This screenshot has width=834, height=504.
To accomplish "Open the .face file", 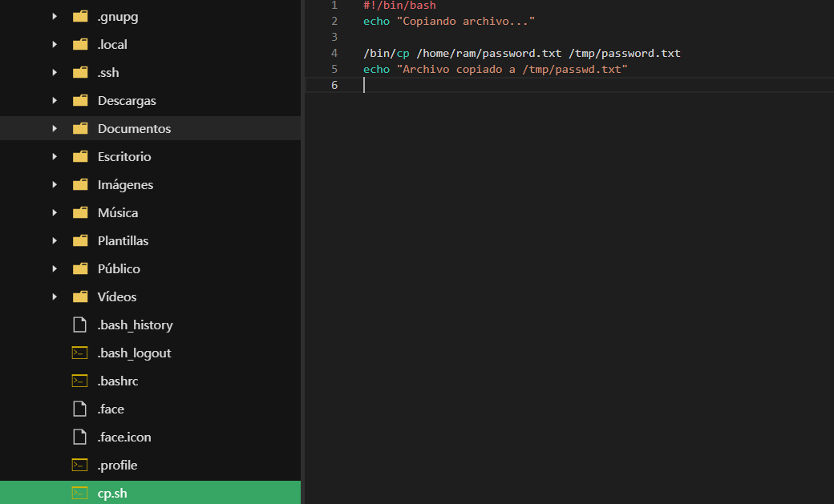I will tap(111, 409).
